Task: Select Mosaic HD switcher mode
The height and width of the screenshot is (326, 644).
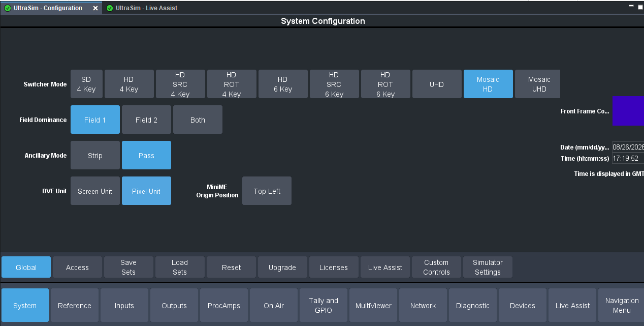Action: click(x=488, y=84)
